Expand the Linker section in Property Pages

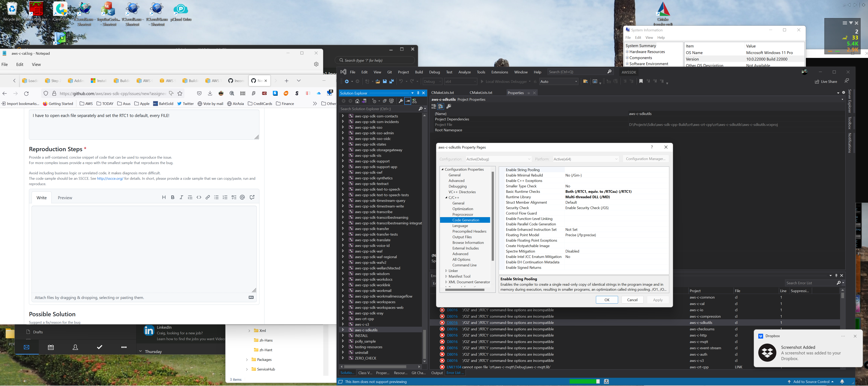point(446,271)
